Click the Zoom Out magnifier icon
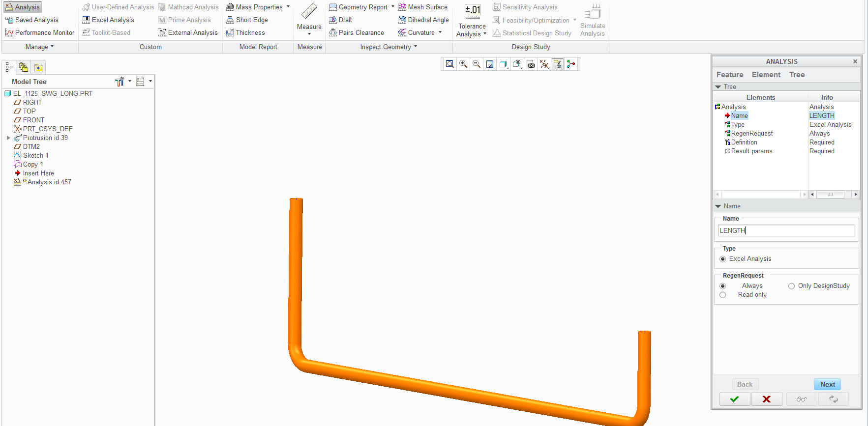 point(477,64)
